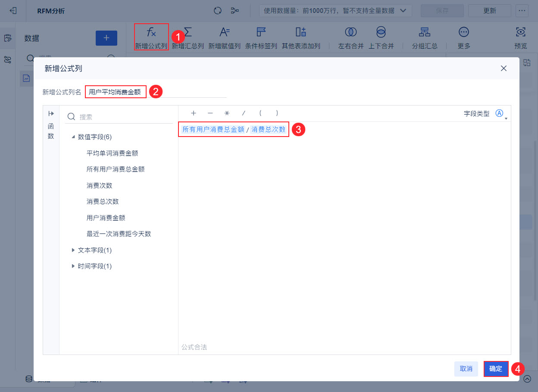Screen dimensions: 538x392
Task: Insert the minus operator
Action: click(x=210, y=113)
